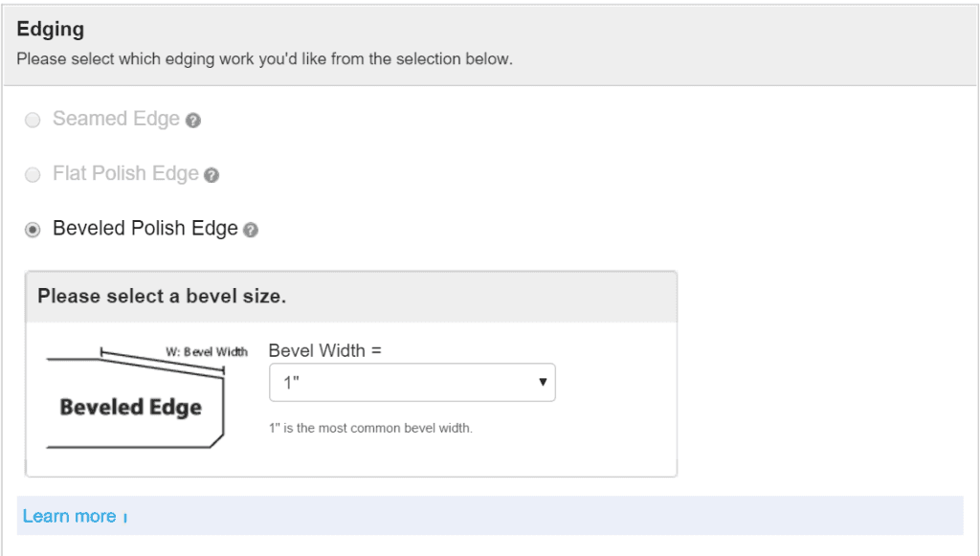Open the Seamed Edge help icon
980x556 pixels.
[194, 120]
